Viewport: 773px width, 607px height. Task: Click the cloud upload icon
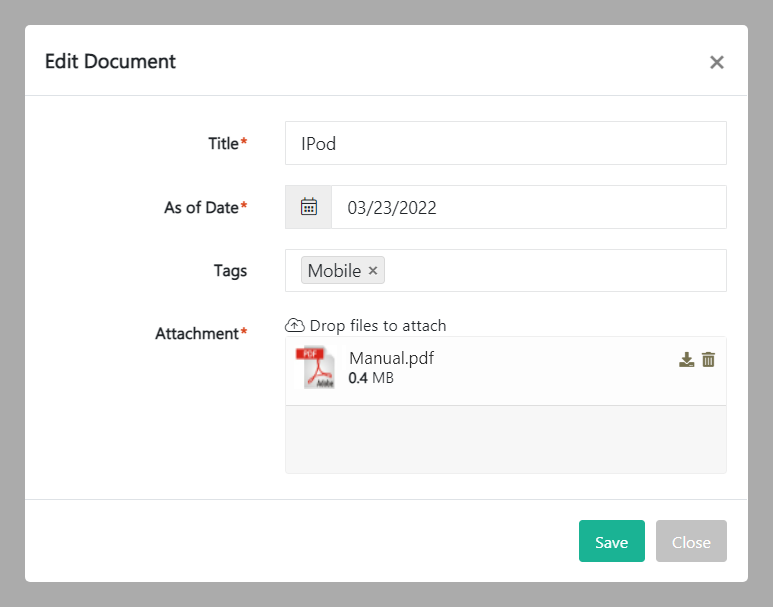[x=295, y=325]
